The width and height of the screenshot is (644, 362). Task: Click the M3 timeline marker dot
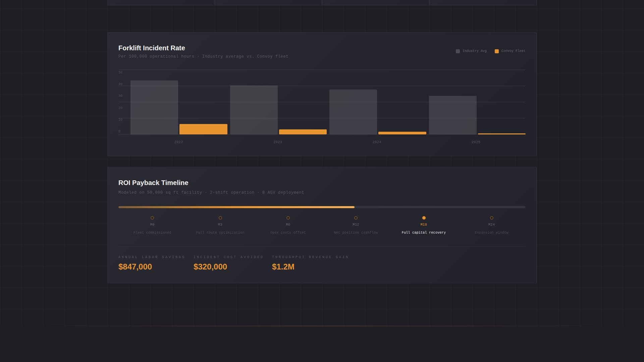point(220,218)
